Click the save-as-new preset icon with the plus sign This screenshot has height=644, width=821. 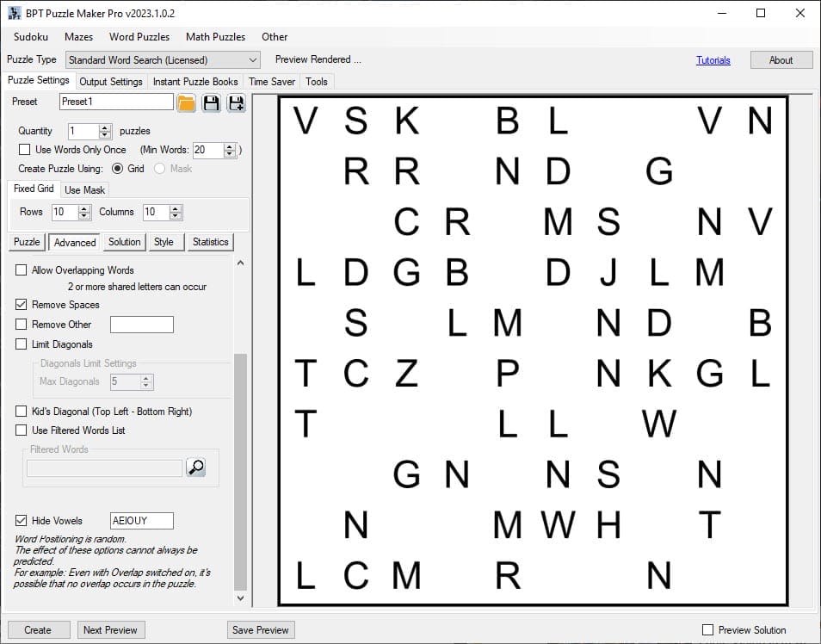[236, 103]
